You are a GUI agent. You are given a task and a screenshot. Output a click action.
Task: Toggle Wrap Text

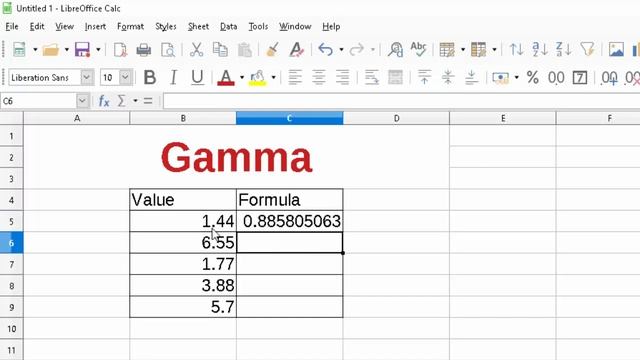371,78
